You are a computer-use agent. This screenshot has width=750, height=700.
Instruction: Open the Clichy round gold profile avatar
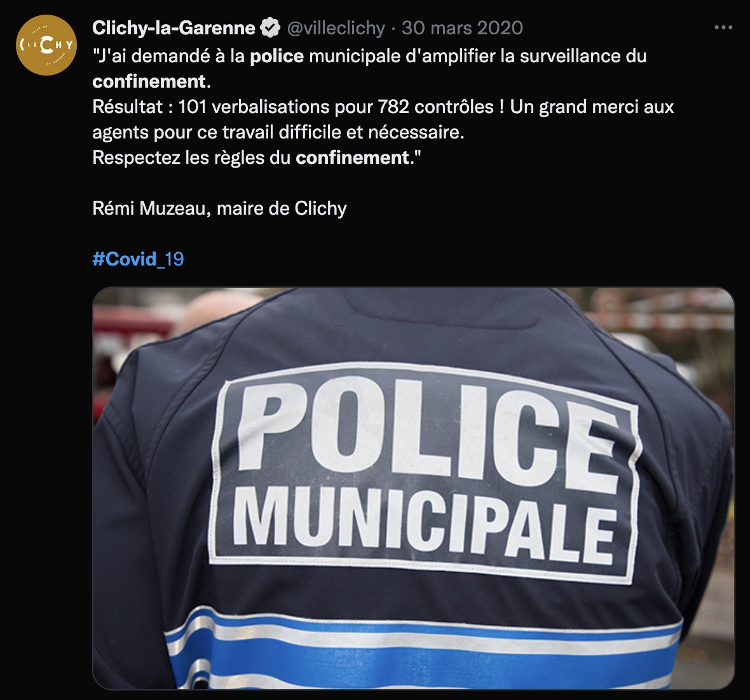tap(46, 45)
